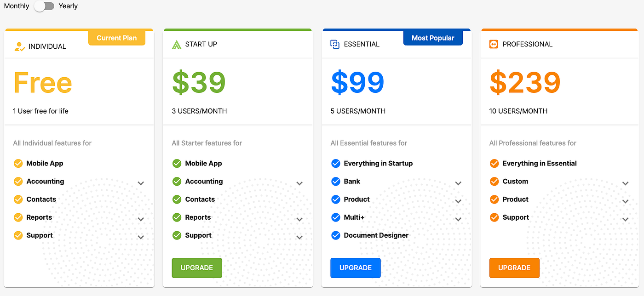Expand Accounting in the Individual plan
644x296 pixels.
click(x=141, y=183)
